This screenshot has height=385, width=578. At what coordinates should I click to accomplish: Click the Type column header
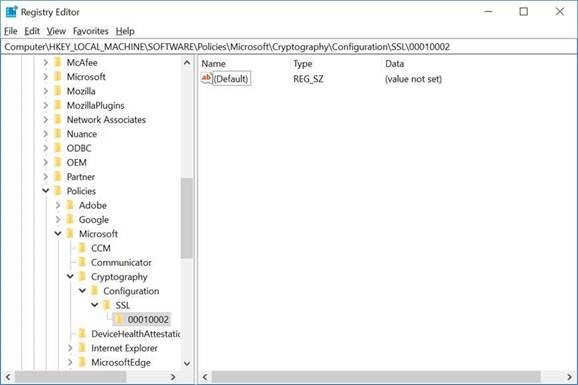303,63
